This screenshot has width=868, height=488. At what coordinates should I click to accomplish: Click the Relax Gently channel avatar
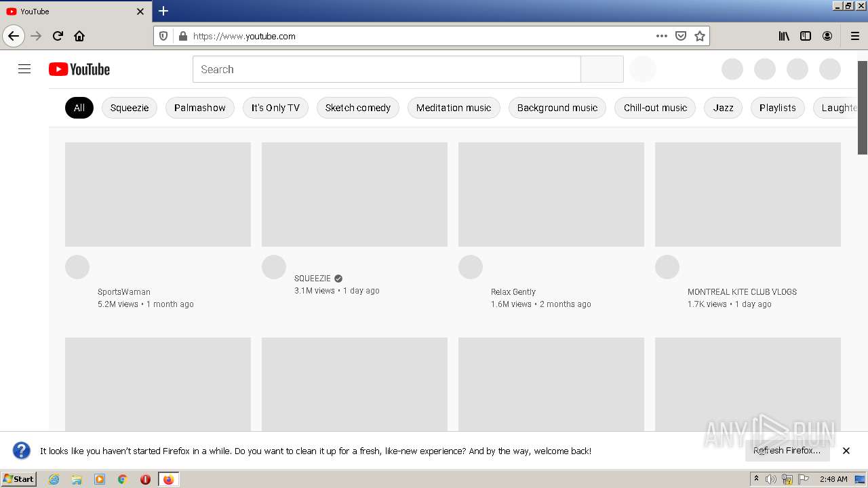[x=471, y=267]
